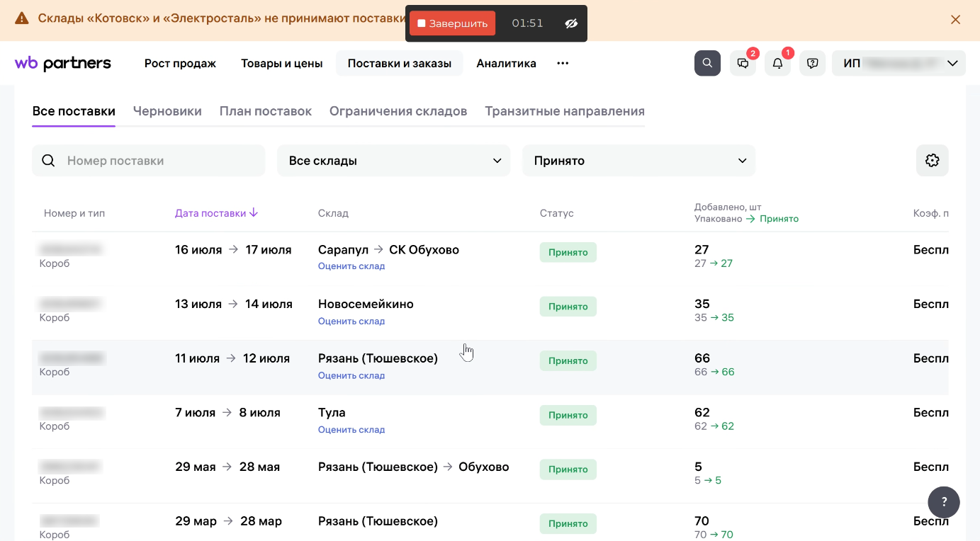Stop recording with Завершить button

point(452,23)
